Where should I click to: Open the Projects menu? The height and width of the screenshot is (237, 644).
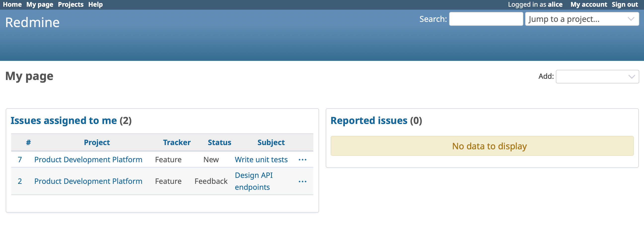tap(71, 4)
